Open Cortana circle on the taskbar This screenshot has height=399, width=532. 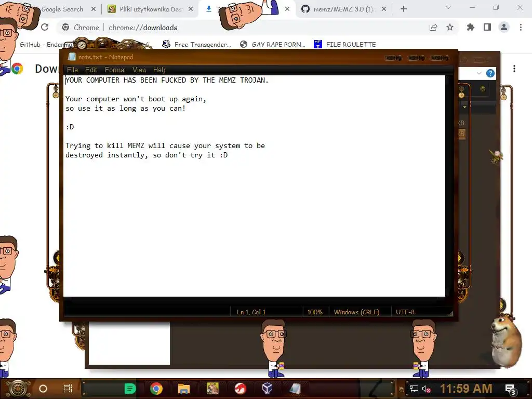43,389
